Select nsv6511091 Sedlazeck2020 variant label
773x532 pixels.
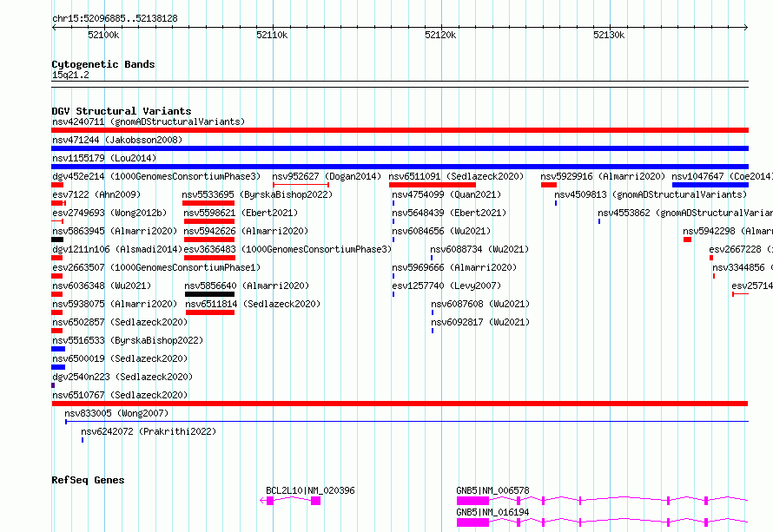pos(456,176)
